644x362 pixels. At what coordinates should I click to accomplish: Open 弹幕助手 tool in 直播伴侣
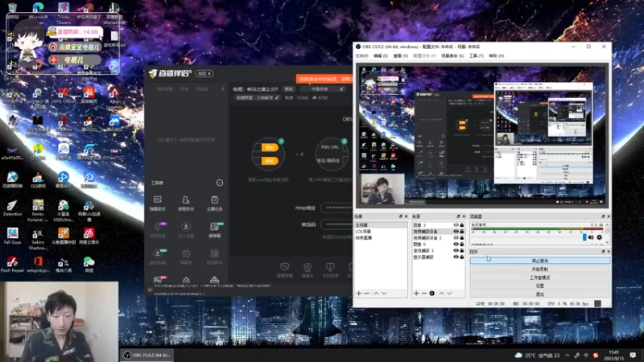[x=158, y=204]
